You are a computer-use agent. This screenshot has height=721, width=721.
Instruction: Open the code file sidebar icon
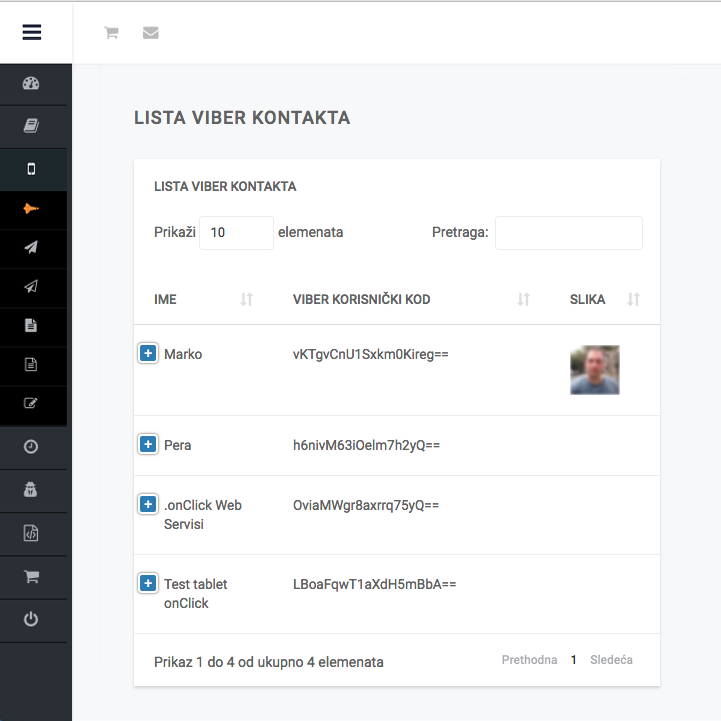[31, 534]
